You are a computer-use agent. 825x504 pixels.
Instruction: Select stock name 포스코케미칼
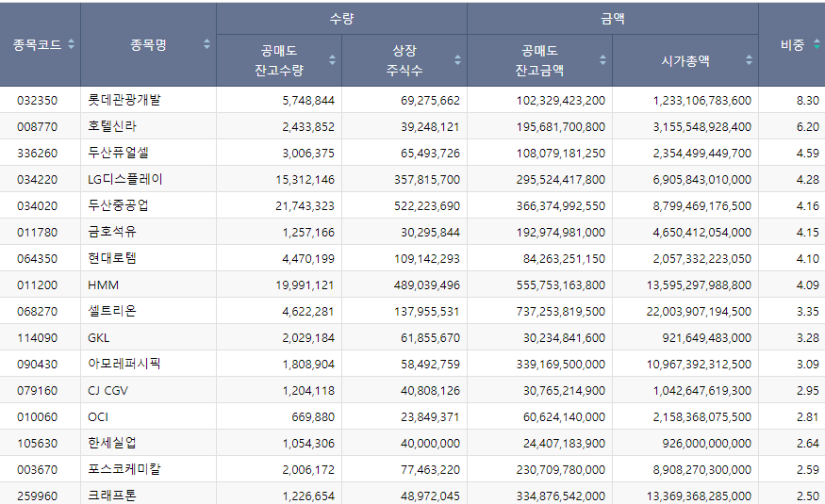tap(124, 469)
